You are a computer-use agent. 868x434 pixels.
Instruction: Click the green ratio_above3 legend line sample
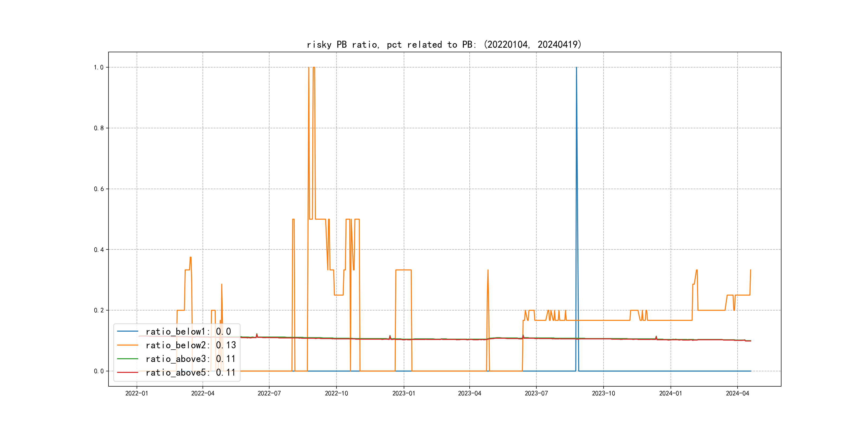[127, 359]
